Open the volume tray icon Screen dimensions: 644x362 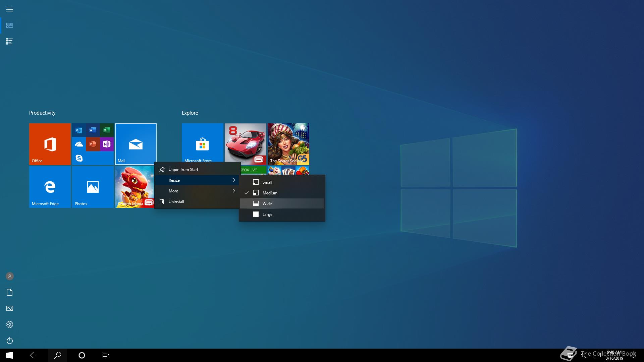pyautogui.click(x=584, y=355)
